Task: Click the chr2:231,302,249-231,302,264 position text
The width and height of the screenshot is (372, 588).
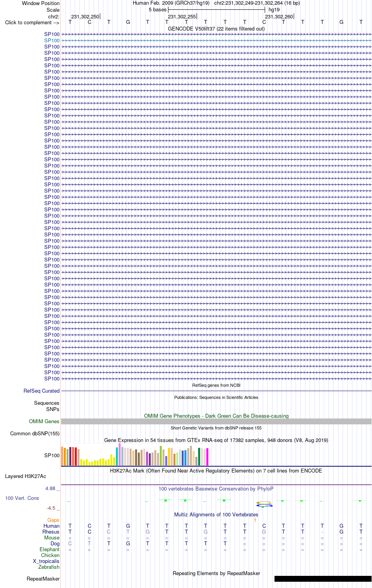Action: (257, 3)
